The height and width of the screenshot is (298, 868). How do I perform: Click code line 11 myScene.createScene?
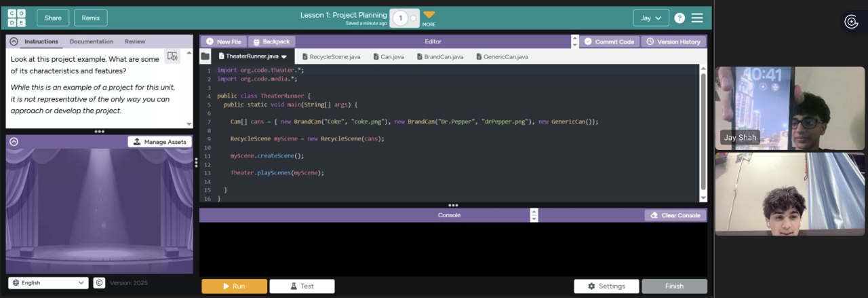click(x=267, y=155)
